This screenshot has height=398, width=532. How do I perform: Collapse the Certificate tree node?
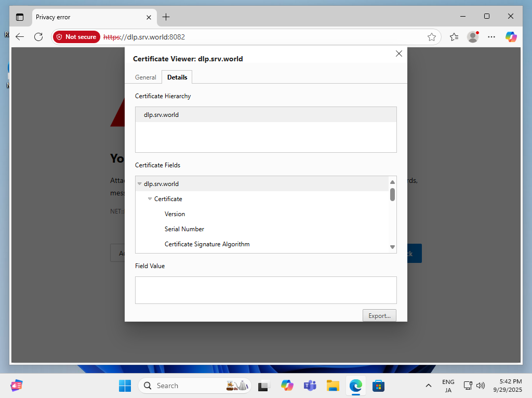coord(150,199)
